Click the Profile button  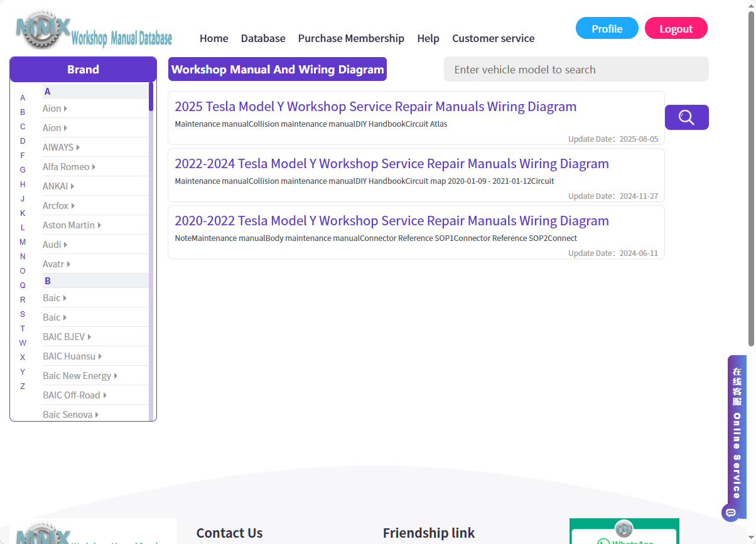click(607, 28)
